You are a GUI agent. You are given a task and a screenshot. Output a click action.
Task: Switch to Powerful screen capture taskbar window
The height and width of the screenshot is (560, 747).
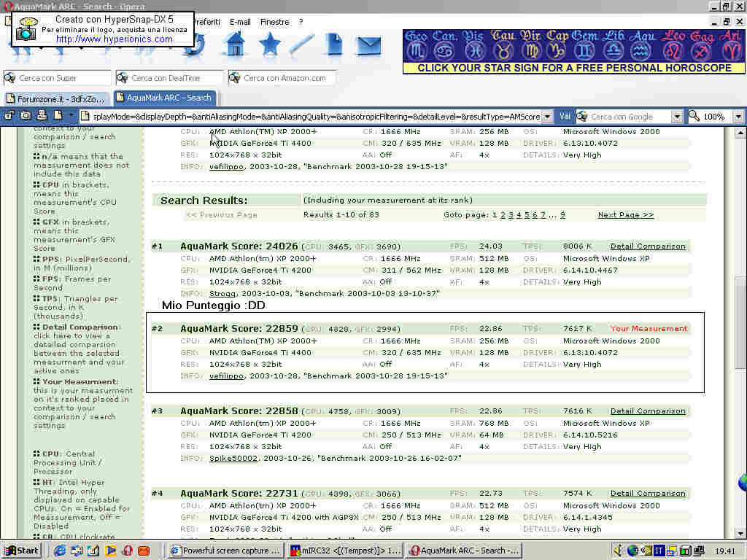point(226,551)
